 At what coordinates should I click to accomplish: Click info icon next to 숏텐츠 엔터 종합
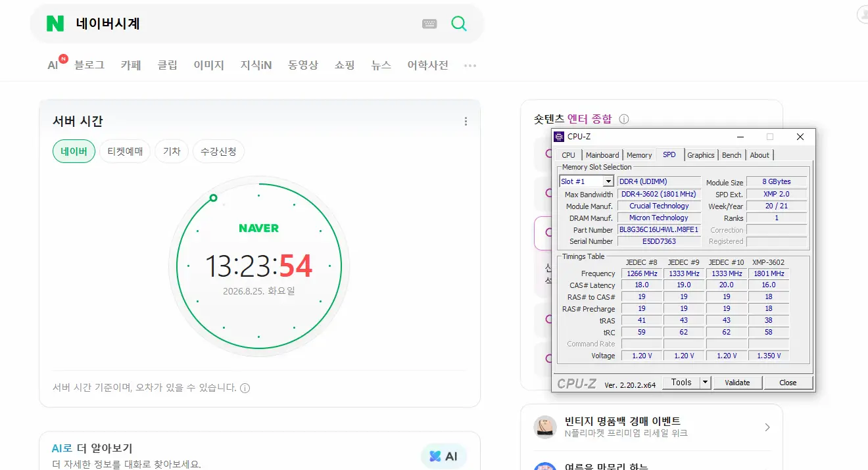coord(624,119)
